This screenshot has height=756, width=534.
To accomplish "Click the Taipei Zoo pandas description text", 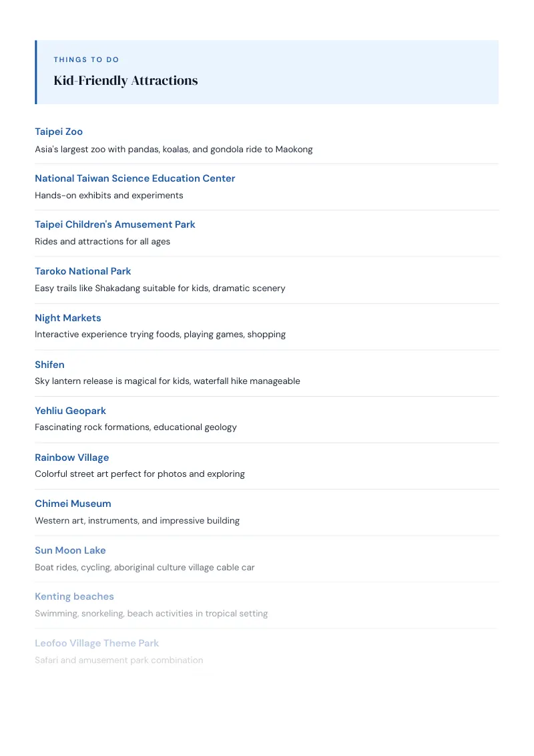I will point(174,150).
